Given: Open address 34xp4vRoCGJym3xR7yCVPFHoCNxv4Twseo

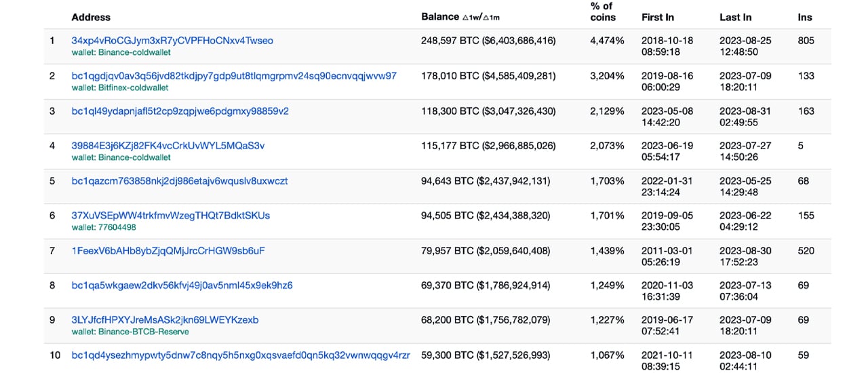Looking at the screenshot, I should tap(172, 41).
